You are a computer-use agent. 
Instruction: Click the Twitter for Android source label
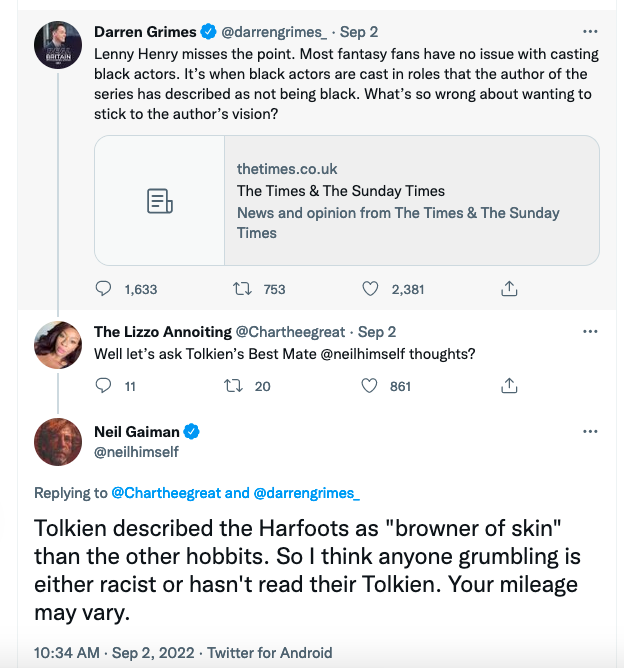[269, 653]
